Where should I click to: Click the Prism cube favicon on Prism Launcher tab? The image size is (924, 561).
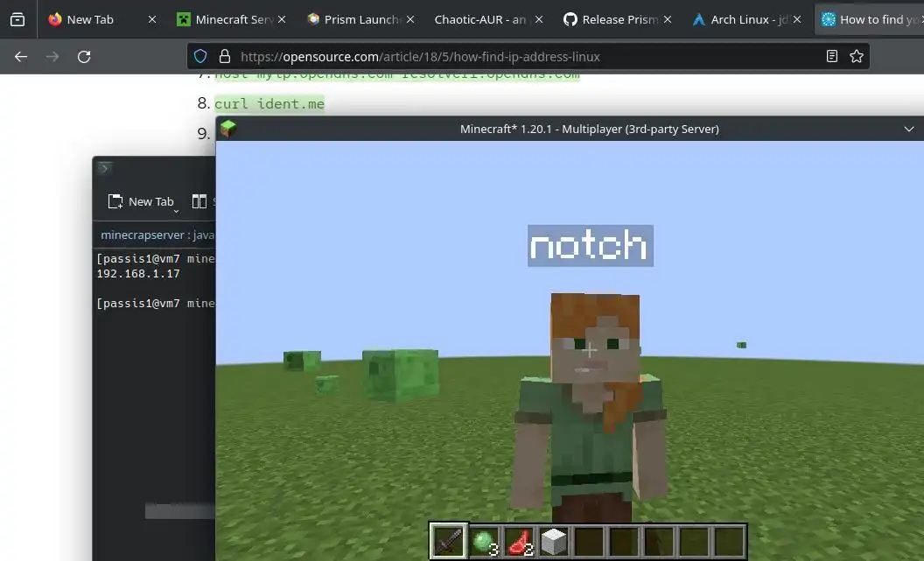313,19
